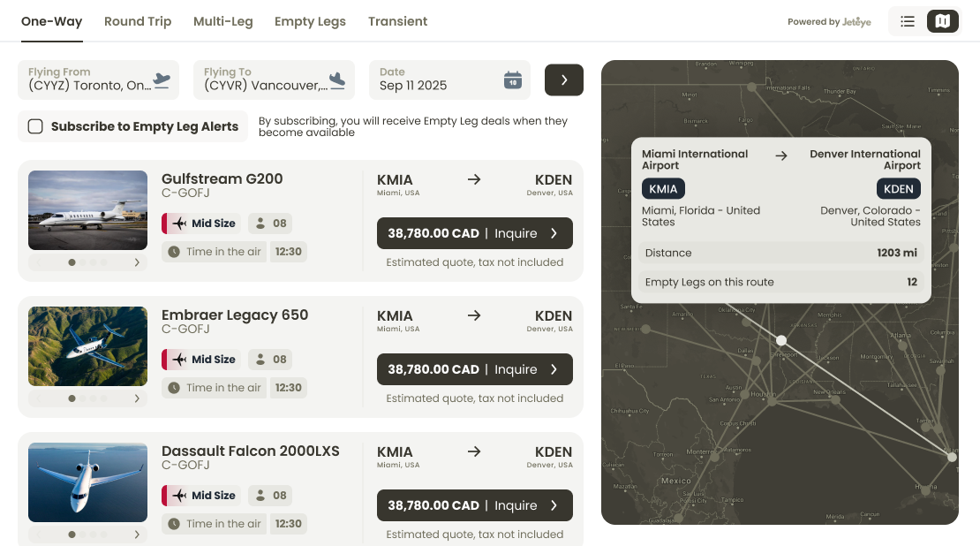Viewport: 980px width, 546px height.
Task: Open the Round Trip tab
Action: point(138,21)
